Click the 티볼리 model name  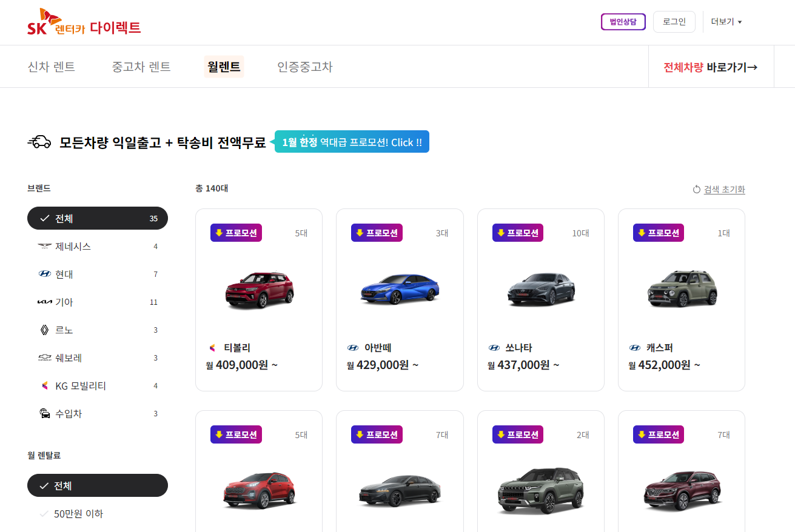237,348
